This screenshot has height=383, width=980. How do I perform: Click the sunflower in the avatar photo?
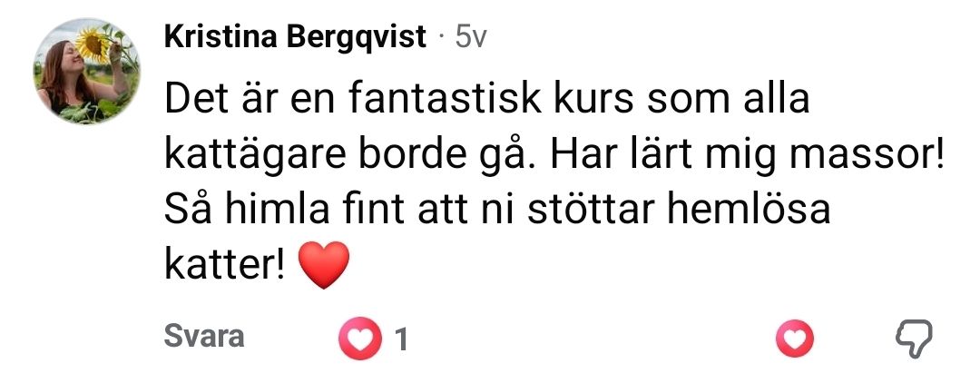point(93,45)
